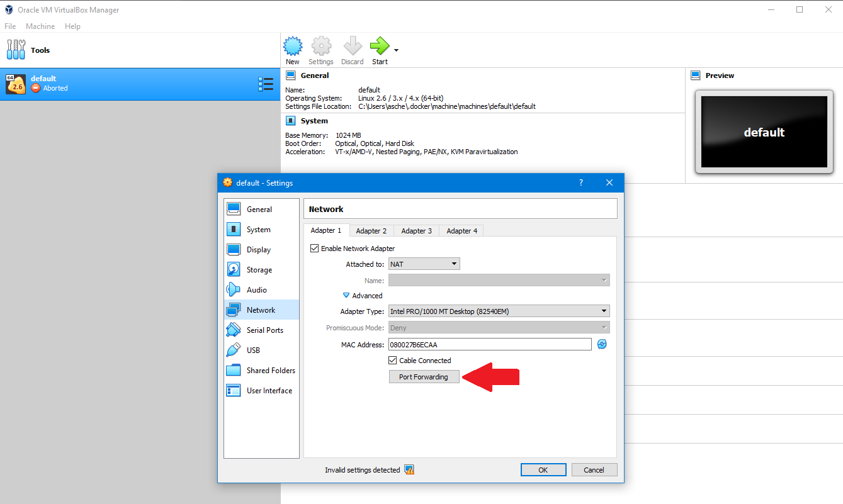Open the Adapter Type dropdown
This screenshot has height=504, width=843.
[x=499, y=311]
